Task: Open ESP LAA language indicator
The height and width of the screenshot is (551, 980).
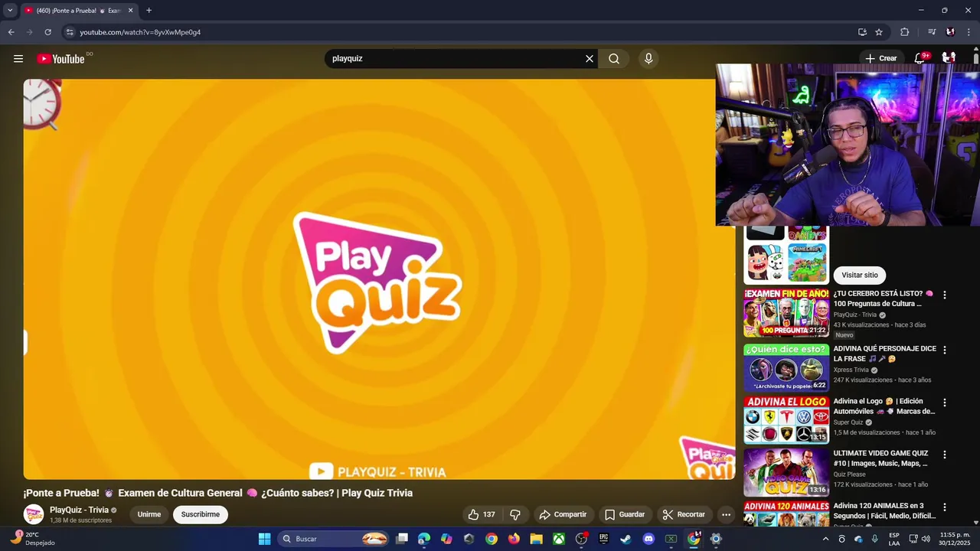Action: pyautogui.click(x=894, y=539)
